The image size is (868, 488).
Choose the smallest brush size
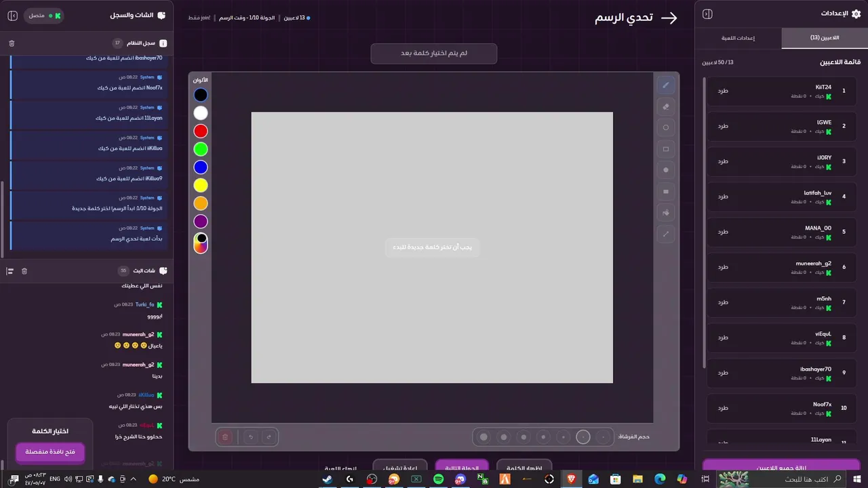[604, 437]
